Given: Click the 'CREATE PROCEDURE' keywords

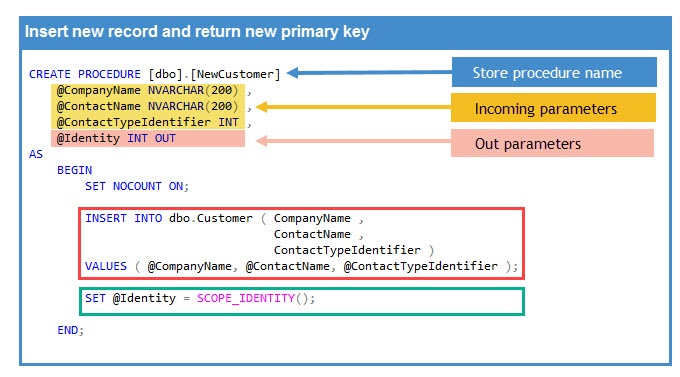Looking at the screenshot, I should [x=85, y=74].
